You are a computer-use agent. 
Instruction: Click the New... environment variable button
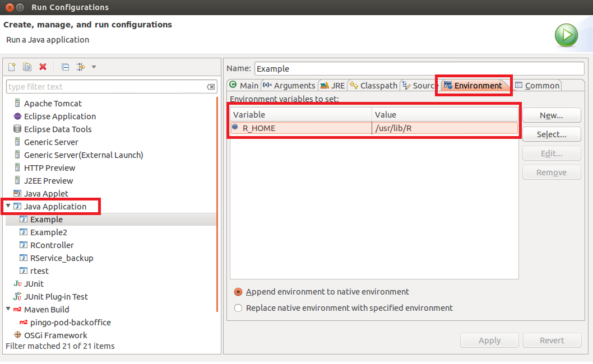(x=552, y=115)
